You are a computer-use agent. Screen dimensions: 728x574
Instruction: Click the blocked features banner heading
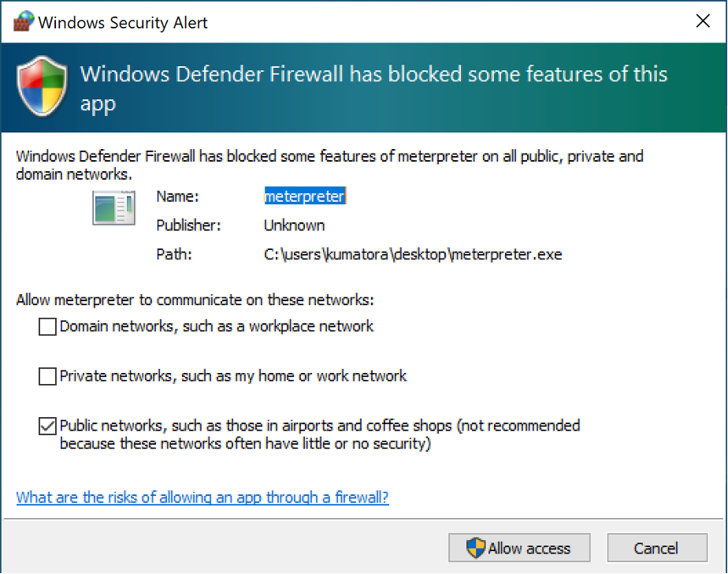pyautogui.click(x=373, y=89)
